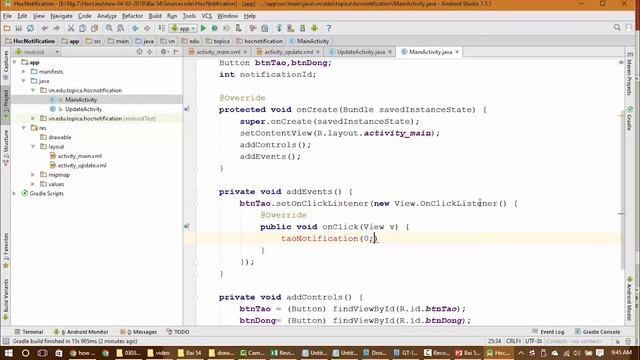This screenshot has height=360, width=640.
Task: Open Project panel settings gear
Action: pos(163,52)
